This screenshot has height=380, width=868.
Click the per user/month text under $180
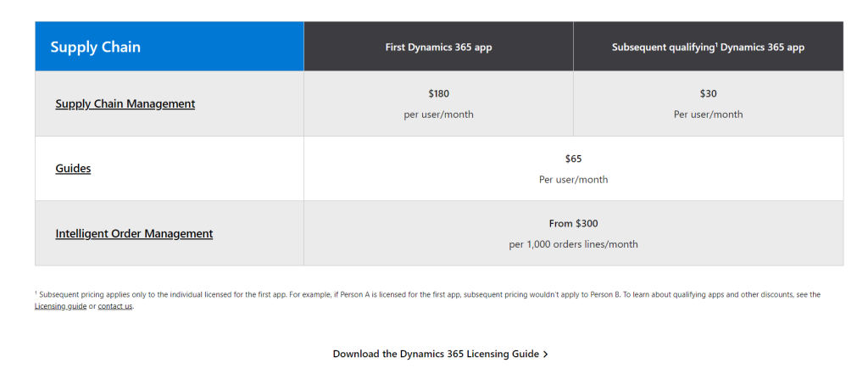click(438, 115)
